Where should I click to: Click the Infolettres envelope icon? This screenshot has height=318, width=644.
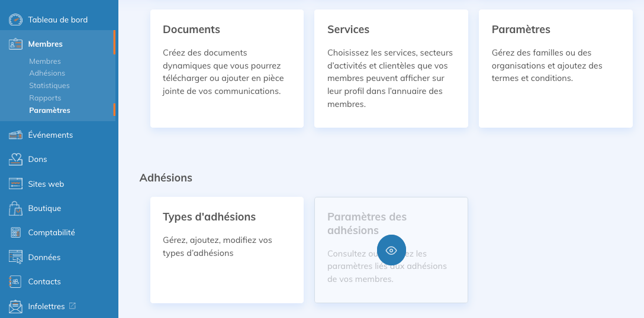coord(16,306)
